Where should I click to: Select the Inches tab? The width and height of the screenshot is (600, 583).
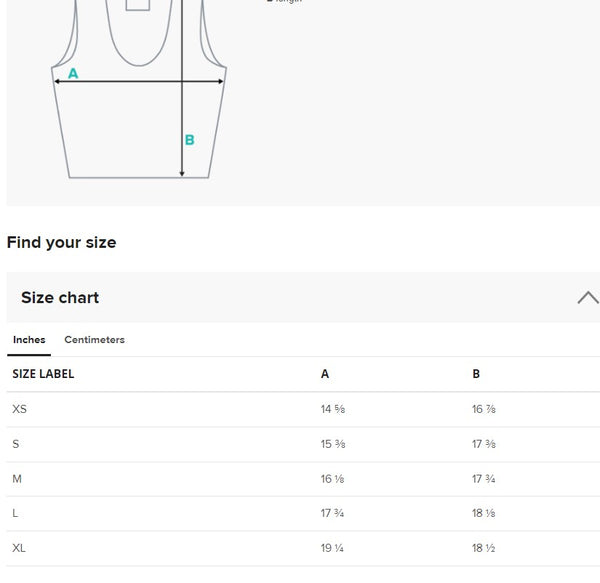coord(29,340)
